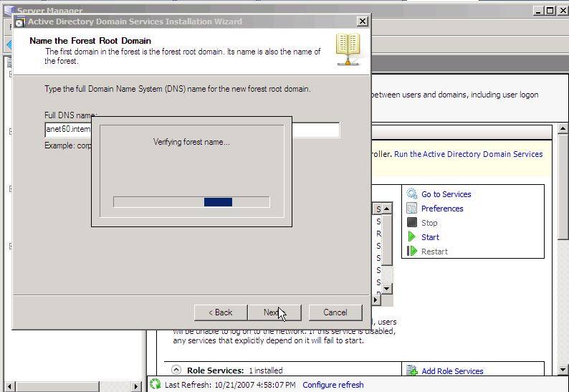Click the Go to Services gear icon
The width and height of the screenshot is (569, 392).
412,193
